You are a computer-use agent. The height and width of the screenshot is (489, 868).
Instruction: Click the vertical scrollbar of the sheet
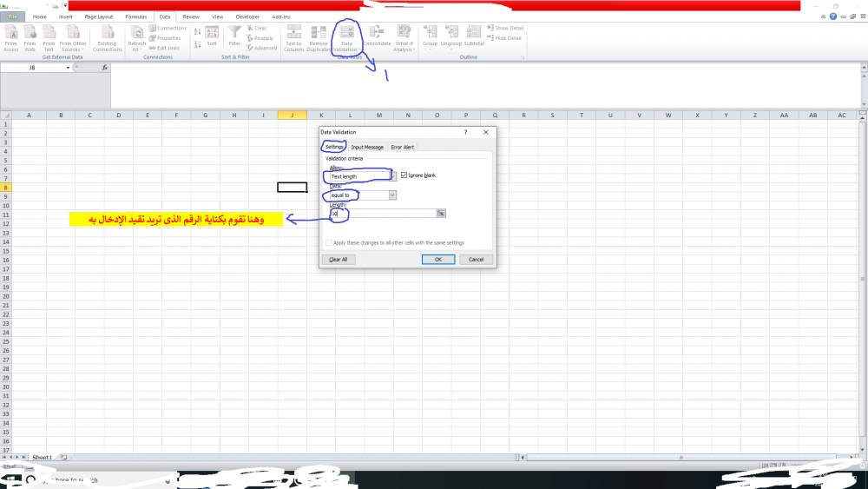tap(863, 279)
